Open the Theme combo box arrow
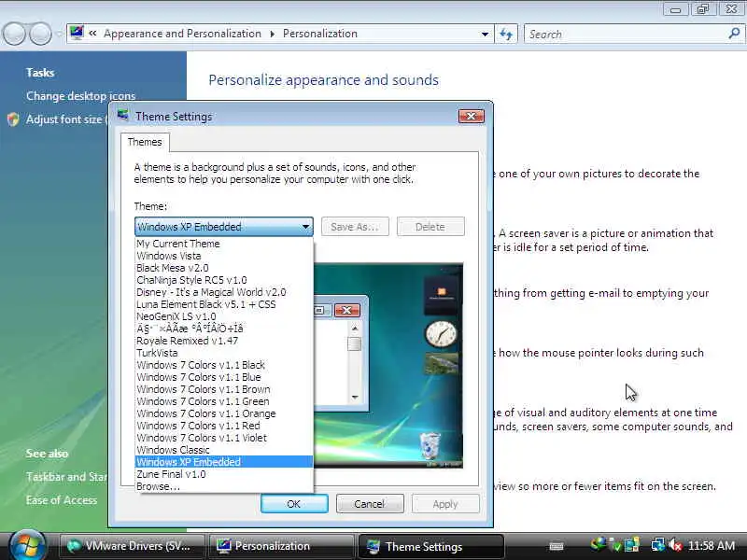 pos(306,227)
